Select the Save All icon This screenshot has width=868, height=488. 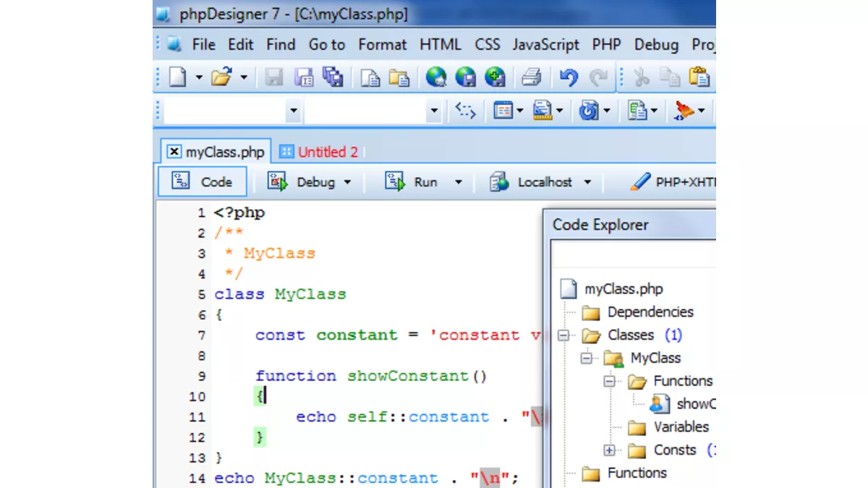[x=333, y=77]
